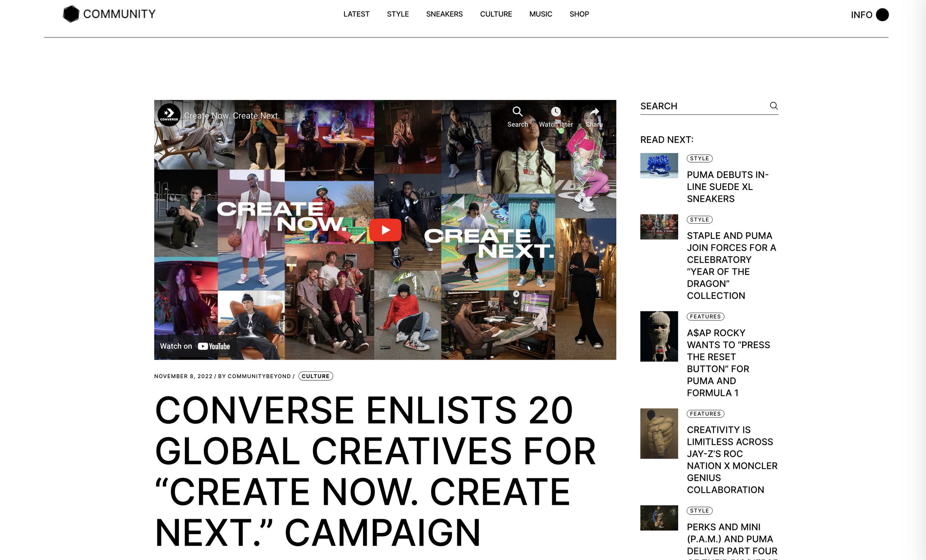The height and width of the screenshot is (560, 926).
Task: Open the SHOP navigation link
Action: (x=579, y=14)
